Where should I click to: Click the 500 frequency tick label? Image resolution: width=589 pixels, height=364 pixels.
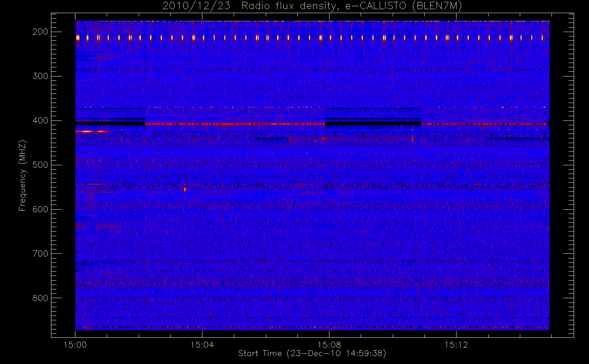point(40,165)
